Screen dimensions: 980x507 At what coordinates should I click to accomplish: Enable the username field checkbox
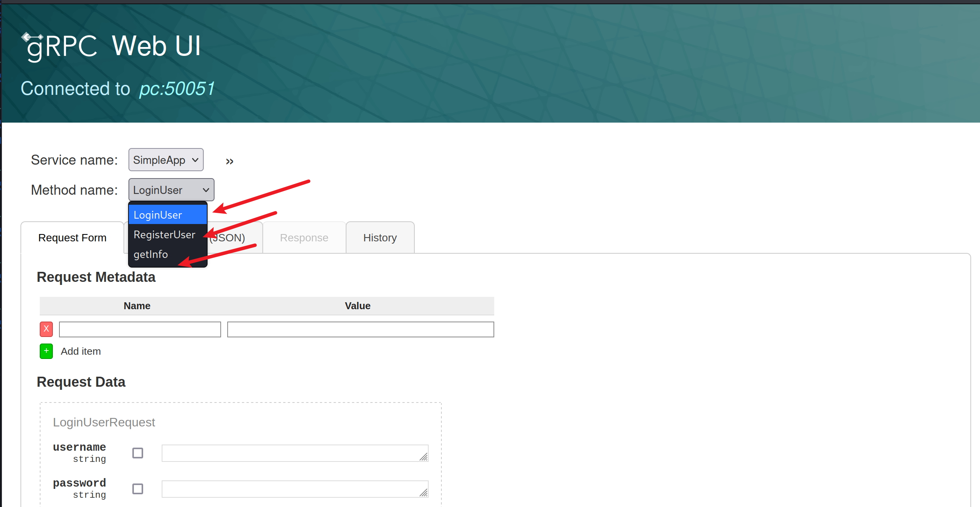[138, 453]
